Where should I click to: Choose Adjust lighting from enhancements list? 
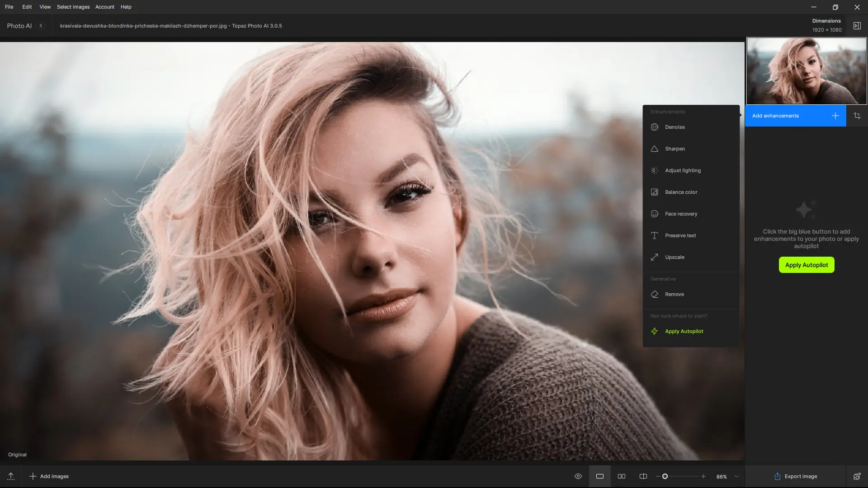(x=683, y=170)
